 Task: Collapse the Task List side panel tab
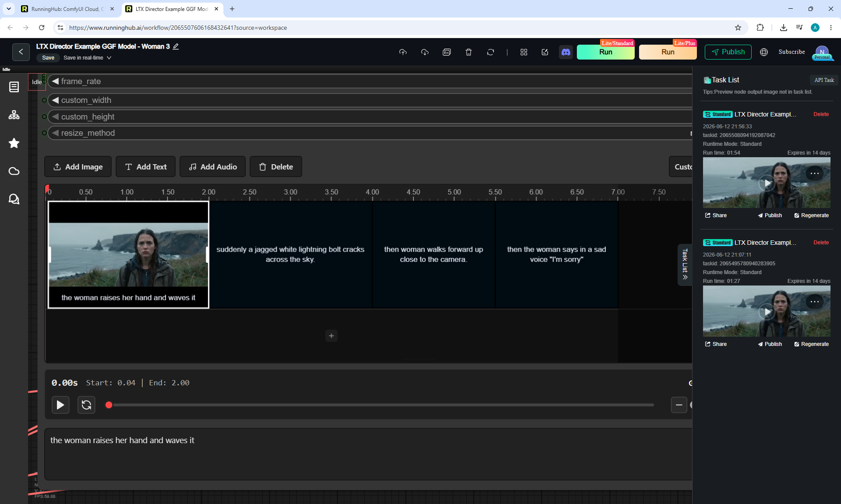pos(685,264)
